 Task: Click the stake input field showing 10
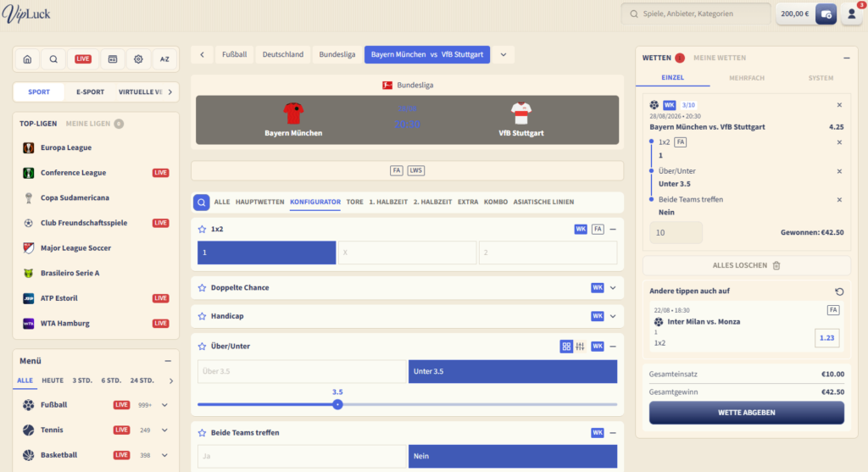[676, 233]
